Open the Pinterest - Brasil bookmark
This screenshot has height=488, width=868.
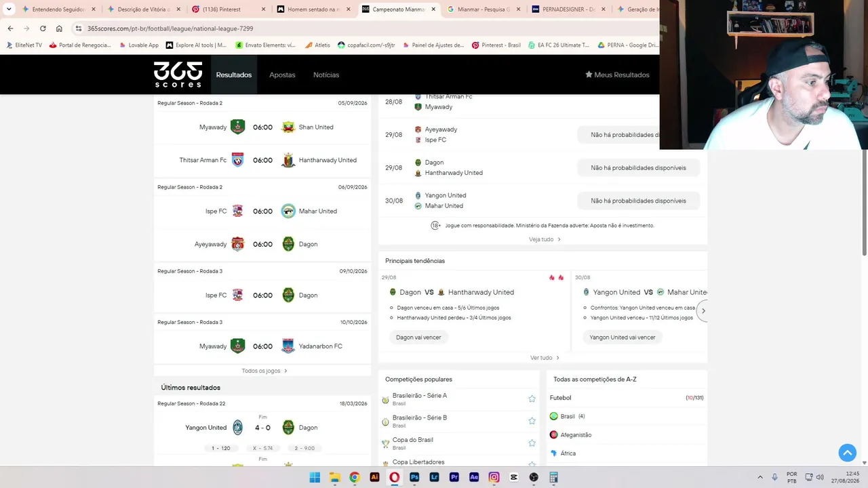click(496, 45)
